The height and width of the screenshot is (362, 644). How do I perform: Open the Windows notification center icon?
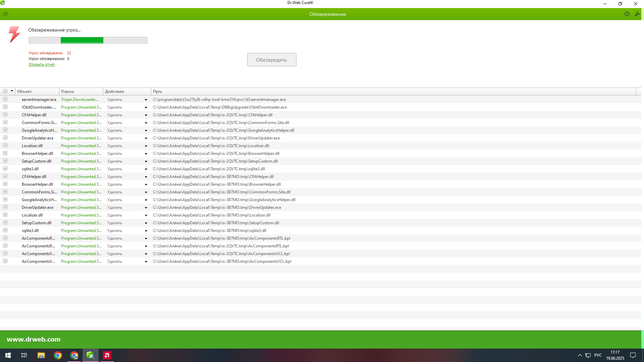pyautogui.click(x=633, y=355)
